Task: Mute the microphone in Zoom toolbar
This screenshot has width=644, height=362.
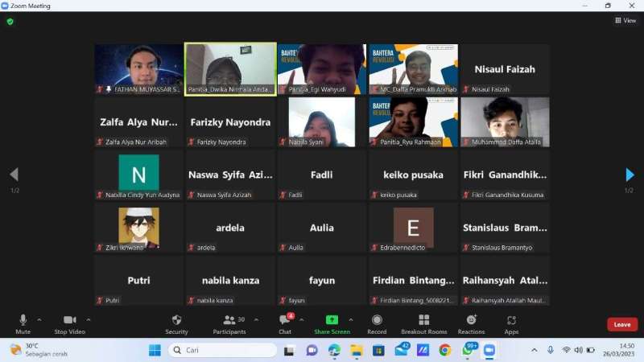Action: 23,324
